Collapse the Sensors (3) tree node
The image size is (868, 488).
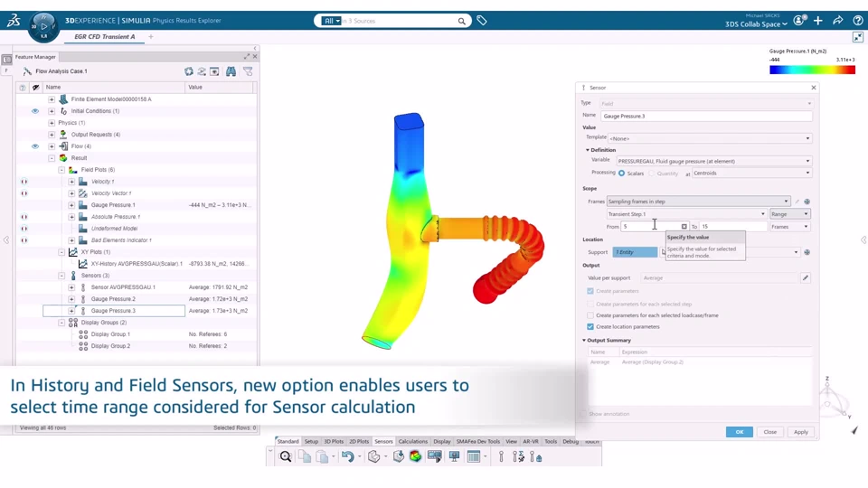[x=61, y=276]
